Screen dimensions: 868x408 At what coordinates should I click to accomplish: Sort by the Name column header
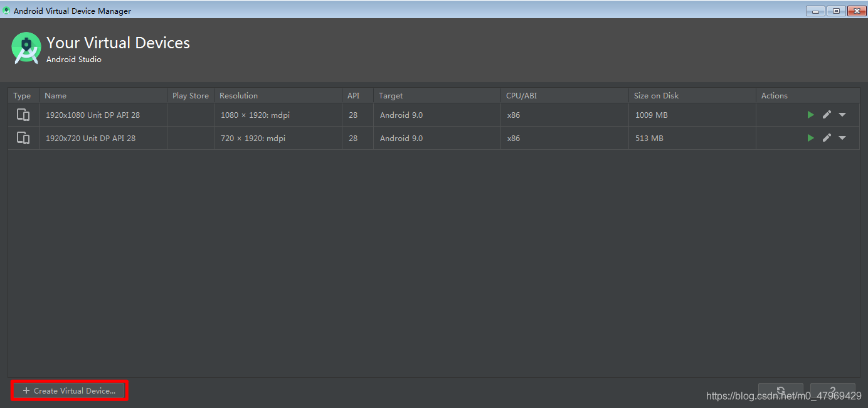click(103, 96)
